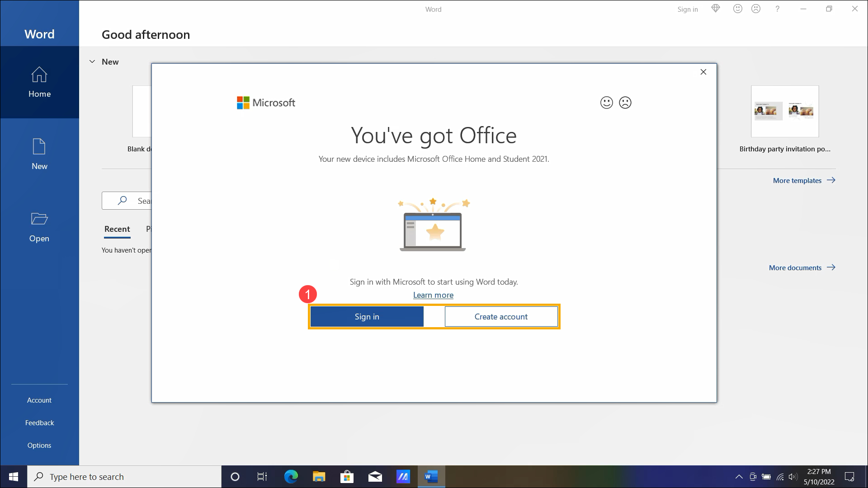Click the happy face feedback icon
The image size is (868, 488).
coord(606,103)
